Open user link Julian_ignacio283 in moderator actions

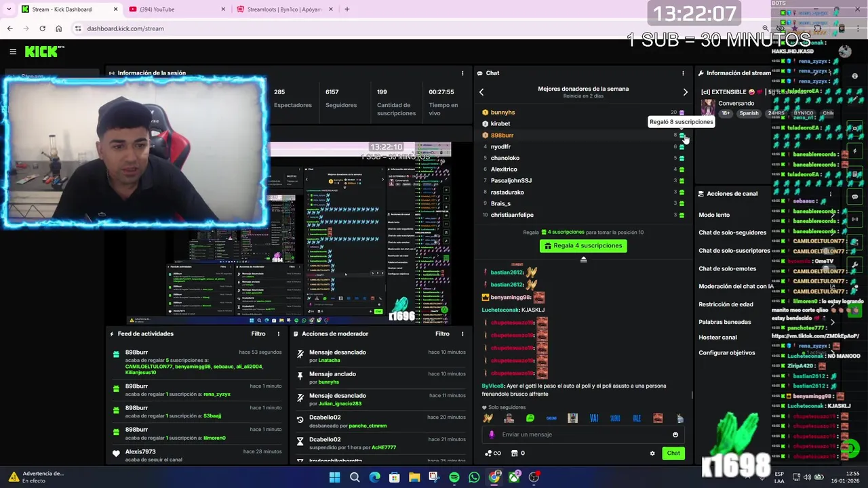[x=340, y=404]
